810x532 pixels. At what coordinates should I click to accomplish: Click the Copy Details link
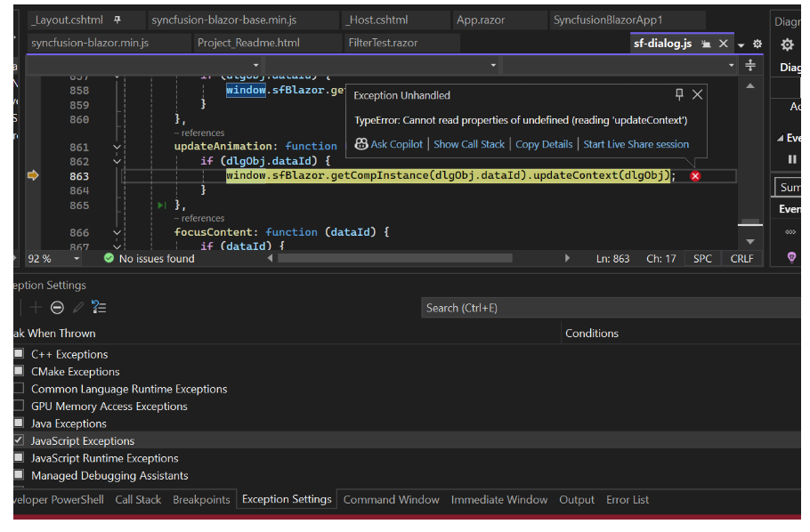(544, 144)
